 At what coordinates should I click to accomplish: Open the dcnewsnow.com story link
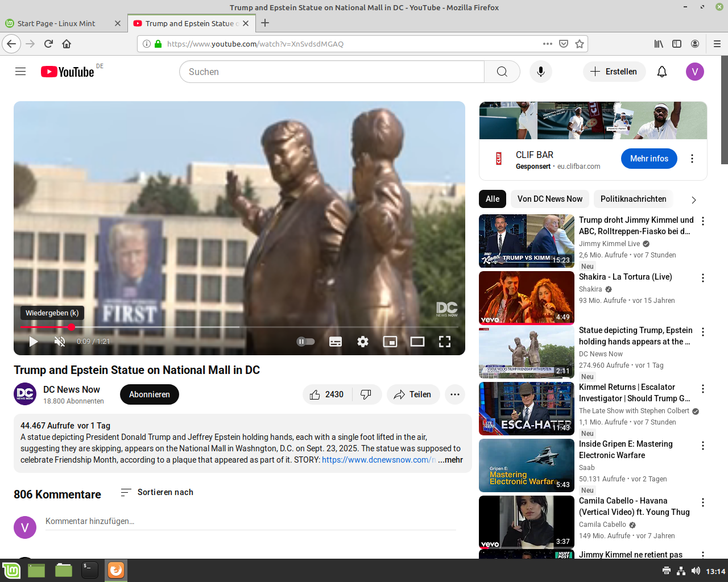(x=379, y=460)
